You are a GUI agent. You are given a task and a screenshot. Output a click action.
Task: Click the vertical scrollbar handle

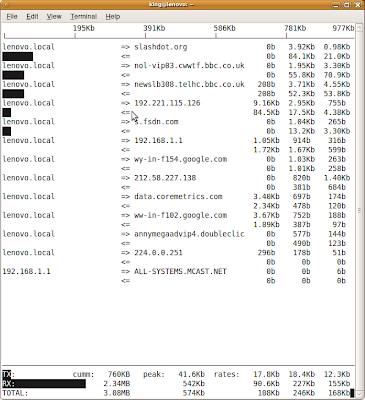click(359, 211)
